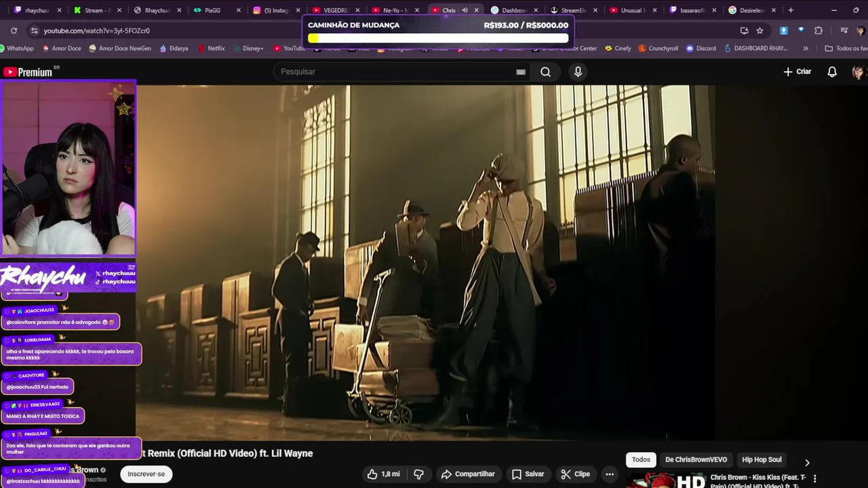
Task: Select the Hip Hop Soul filter chip
Action: (x=762, y=460)
